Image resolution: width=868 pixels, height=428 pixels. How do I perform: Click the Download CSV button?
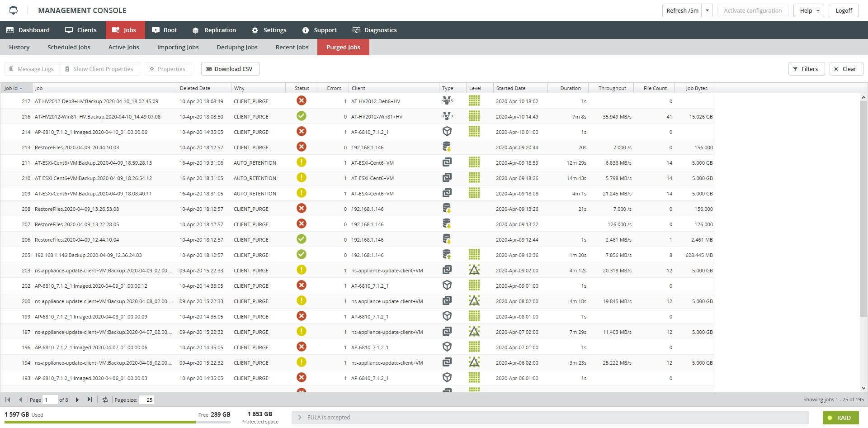tap(230, 69)
